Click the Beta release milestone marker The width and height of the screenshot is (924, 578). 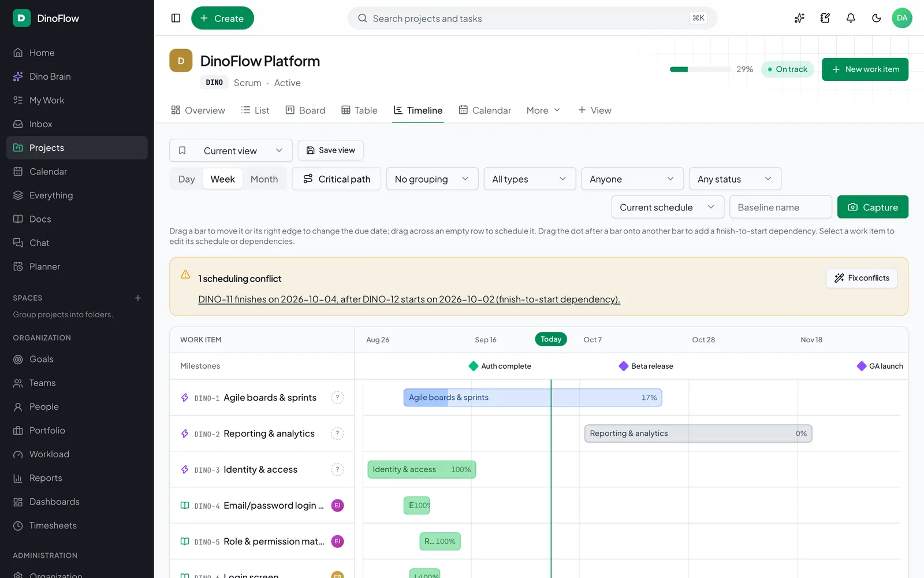(624, 366)
